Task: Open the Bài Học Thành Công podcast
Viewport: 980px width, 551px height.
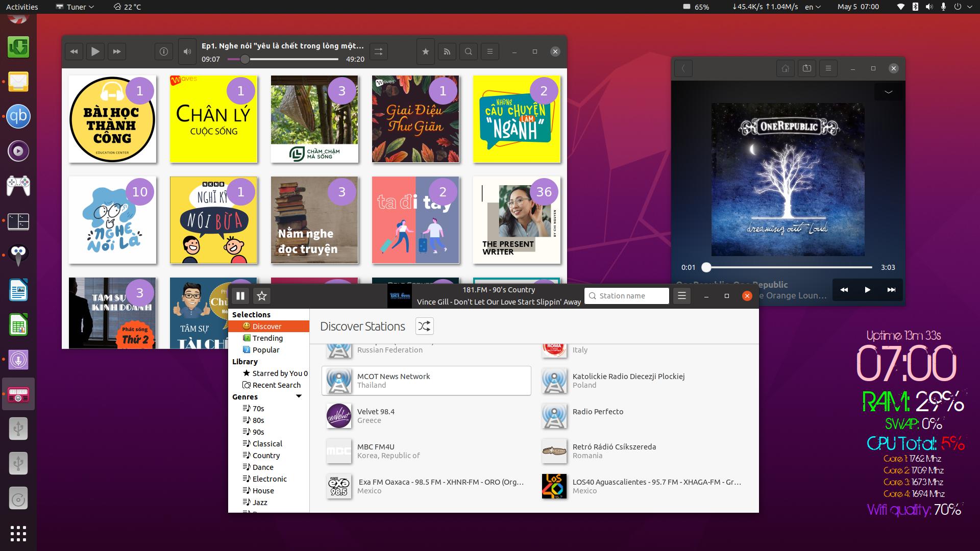Action: click(x=112, y=119)
